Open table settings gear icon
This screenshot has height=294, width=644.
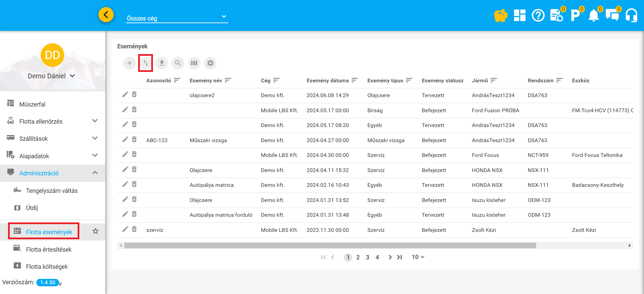click(x=210, y=63)
